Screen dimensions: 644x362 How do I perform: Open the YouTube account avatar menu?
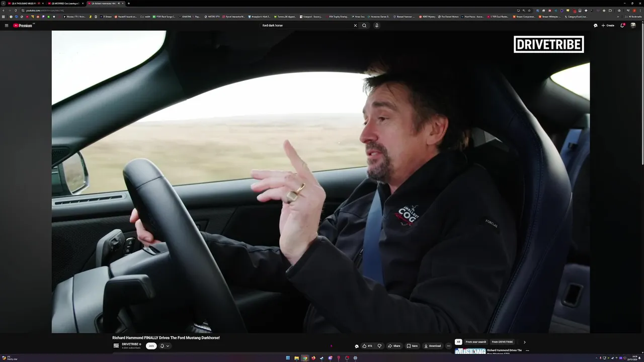click(x=633, y=25)
